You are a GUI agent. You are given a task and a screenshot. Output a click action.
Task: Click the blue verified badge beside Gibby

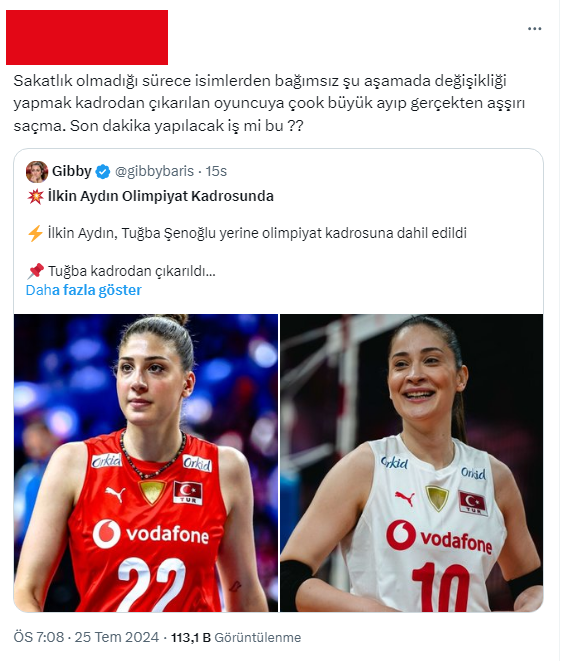pos(103,172)
